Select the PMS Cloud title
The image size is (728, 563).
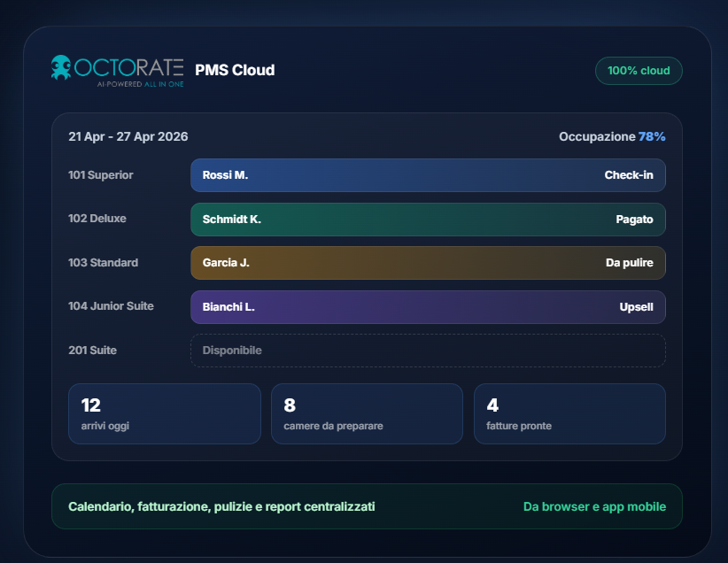pyautogui.click(x=235, y=70)
